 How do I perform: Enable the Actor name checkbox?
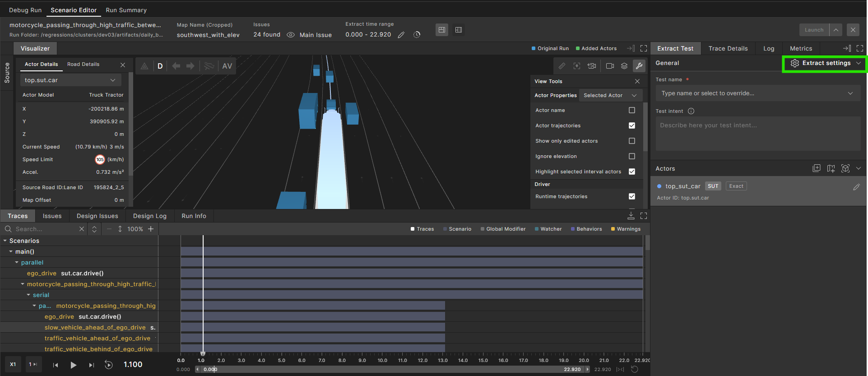pyautogui.click(x=631, y=110)
